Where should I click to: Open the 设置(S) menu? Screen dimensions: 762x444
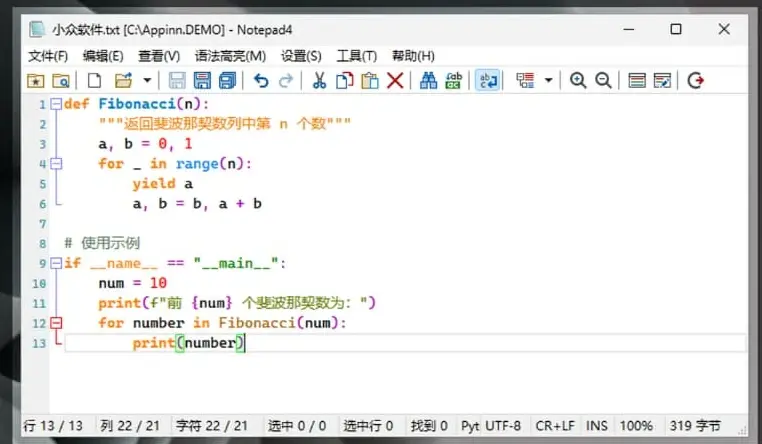(x=301, y=56)
